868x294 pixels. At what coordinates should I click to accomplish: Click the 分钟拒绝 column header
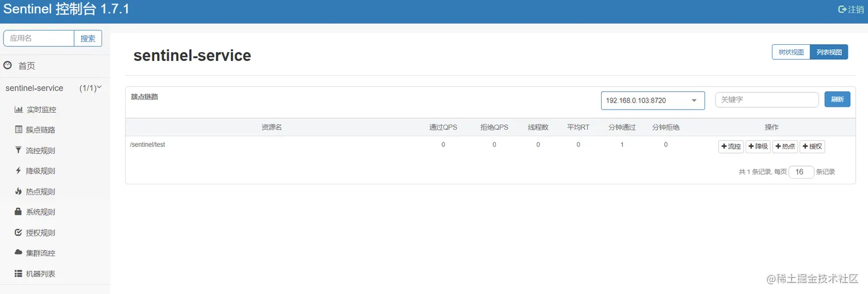click(x=666, y=127)
